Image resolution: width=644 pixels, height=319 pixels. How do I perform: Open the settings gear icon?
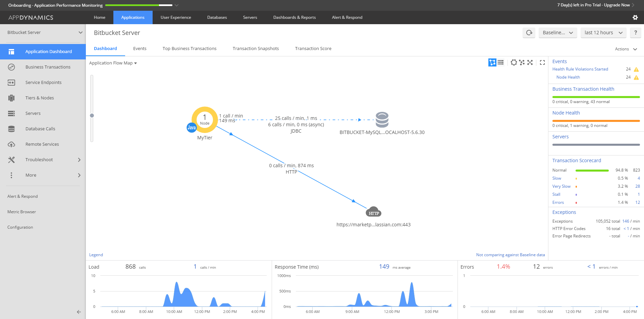point(635,17)
